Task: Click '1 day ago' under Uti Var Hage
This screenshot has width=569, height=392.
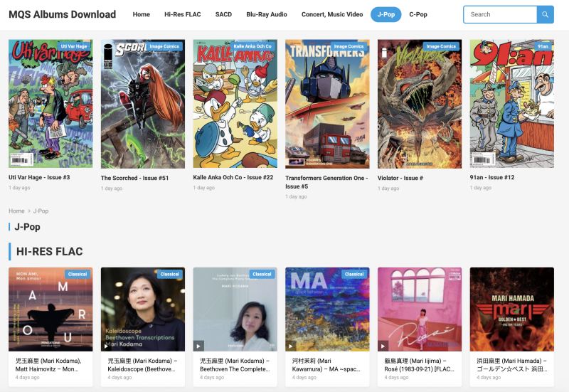Action: click(20, 188)
